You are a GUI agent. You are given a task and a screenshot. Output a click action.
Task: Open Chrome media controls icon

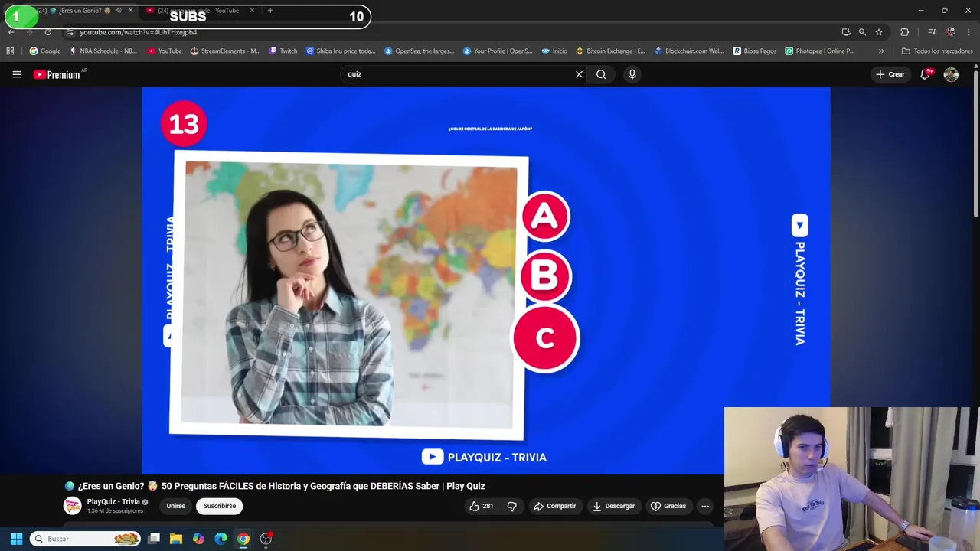click(931, 32)
